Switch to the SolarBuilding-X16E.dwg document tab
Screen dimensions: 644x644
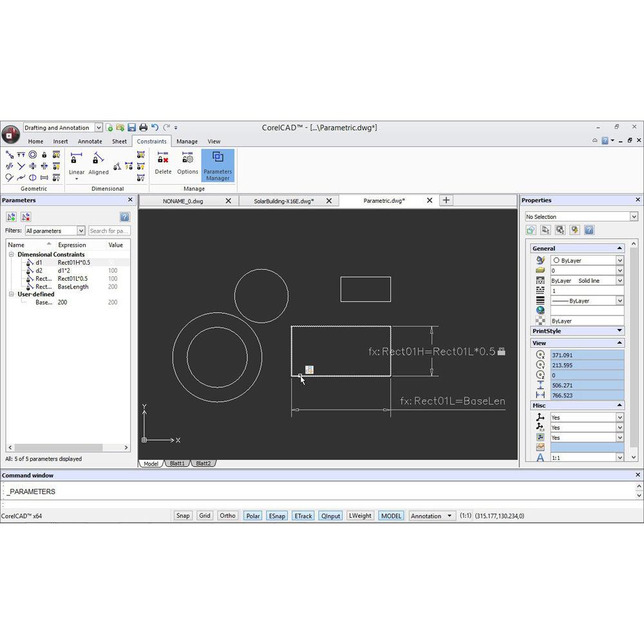coord(283,201)
